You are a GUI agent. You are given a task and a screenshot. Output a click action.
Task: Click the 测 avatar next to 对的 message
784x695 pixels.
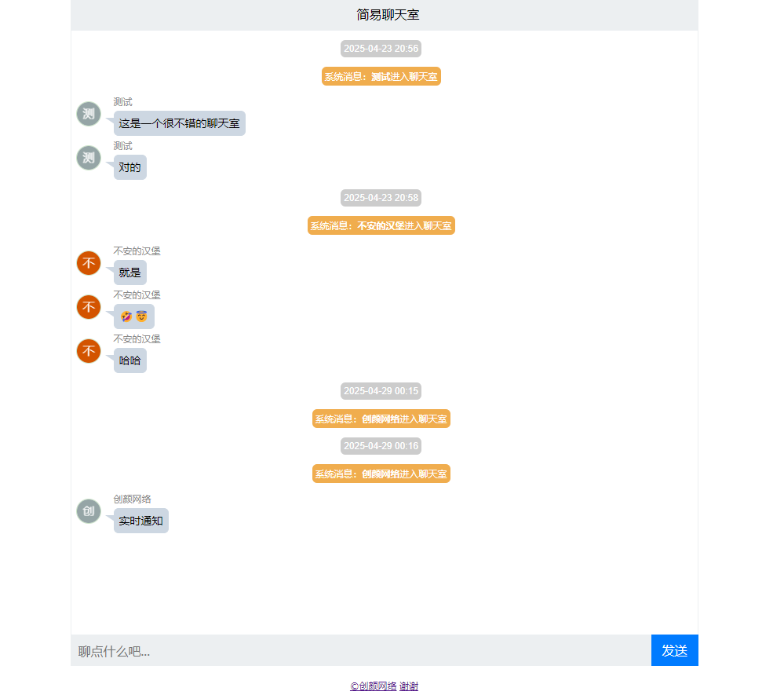89,158
